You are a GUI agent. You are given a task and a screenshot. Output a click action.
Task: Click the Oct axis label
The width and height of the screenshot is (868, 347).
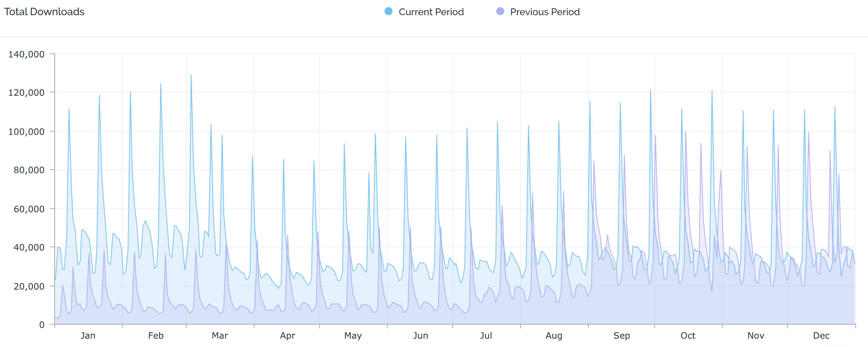pyautogui.click(x=688, y=335)
